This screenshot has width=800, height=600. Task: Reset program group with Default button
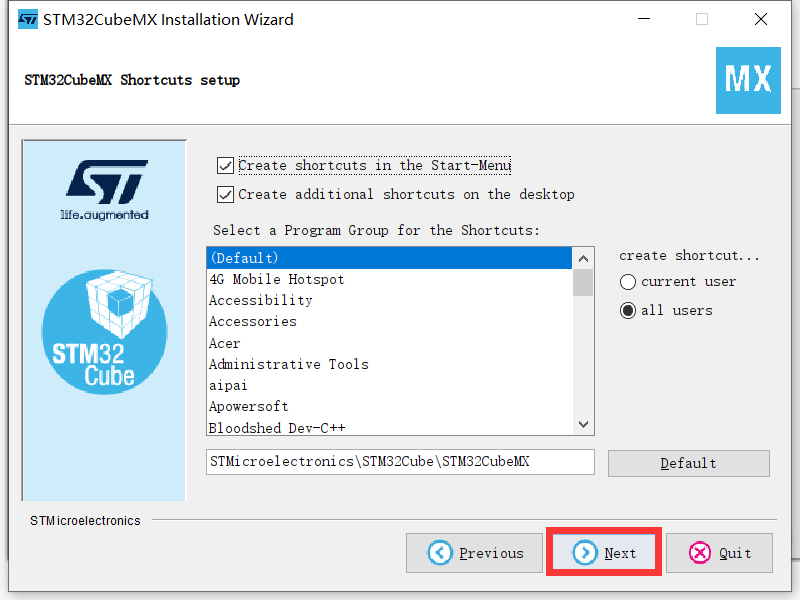click(x=689, y=463)
